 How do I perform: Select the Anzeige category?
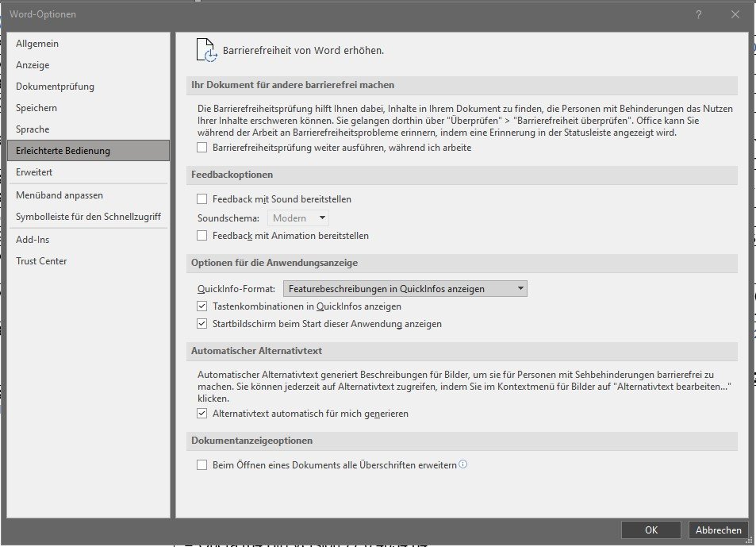click(x=88, y=64)
